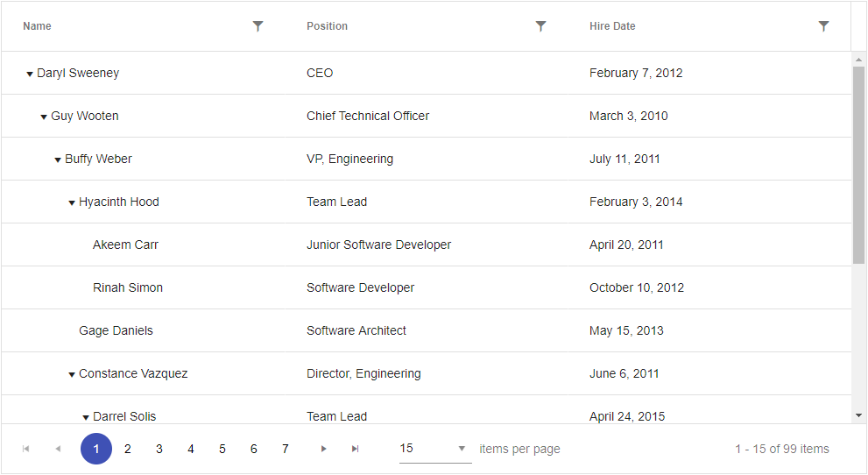Collapse the Guy Wooten node
This screenshot has width=868, height=475.
point(44,117)
